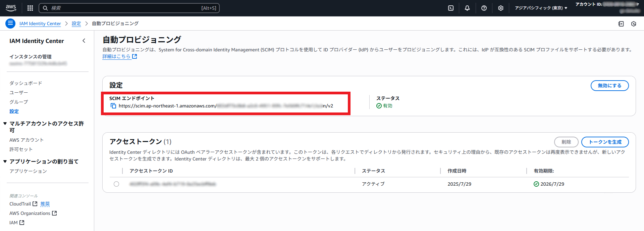644x231 pixels.
Task: Open the settings gear in the header
Action: click(501, 8)
